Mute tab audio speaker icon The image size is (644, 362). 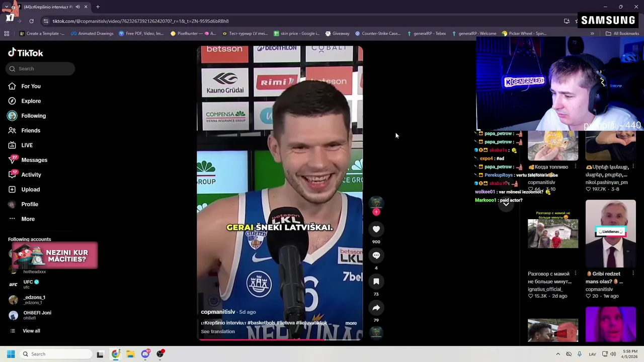coord(77,7)
